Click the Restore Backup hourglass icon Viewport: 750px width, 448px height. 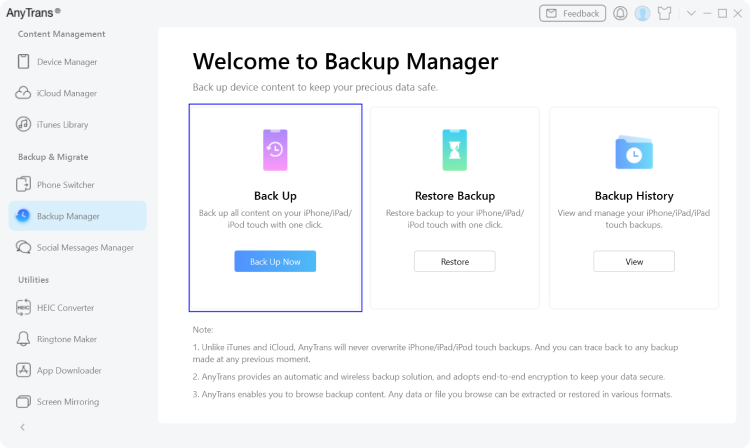click(455, 150)
